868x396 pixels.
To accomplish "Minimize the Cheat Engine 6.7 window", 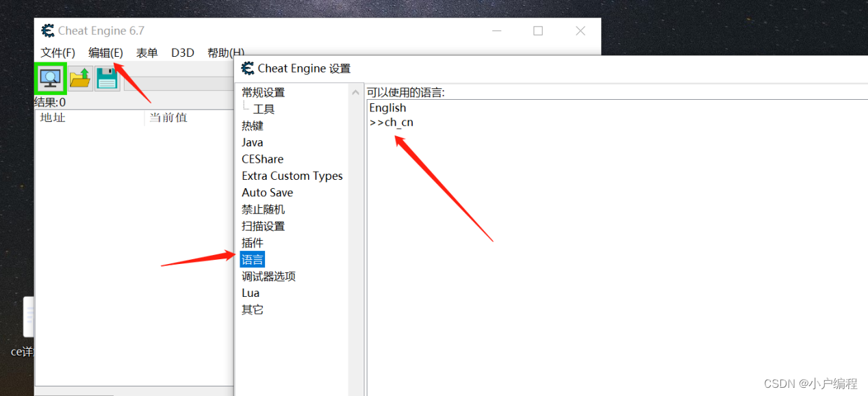I will coord(496,31).
